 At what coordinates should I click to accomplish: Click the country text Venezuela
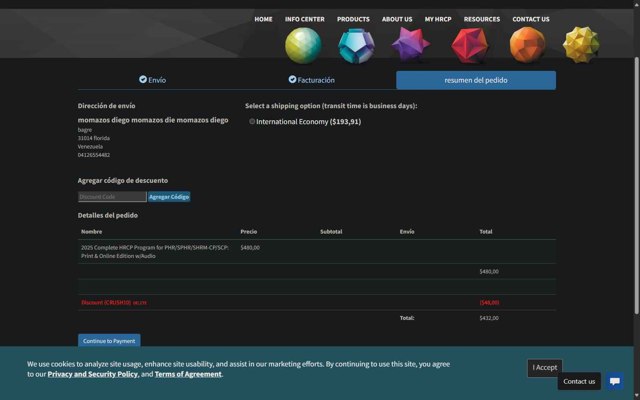(x=90, y=147)
